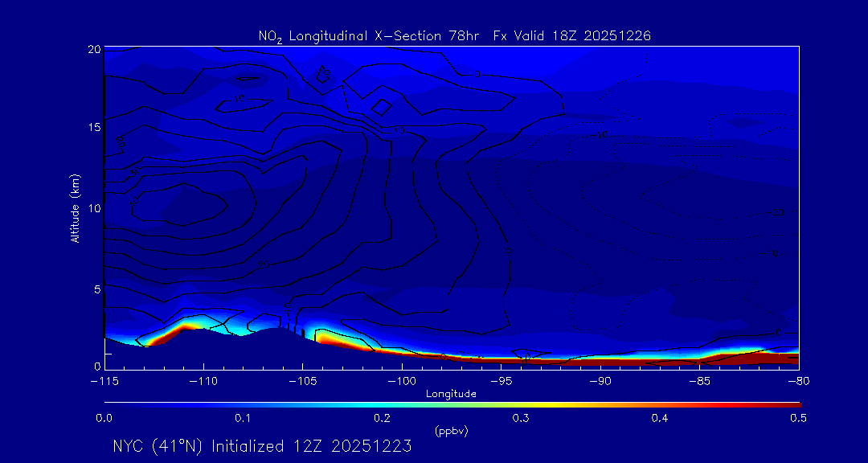Click the NO2 Longitudinal X-Section plot title

(454, 35)
